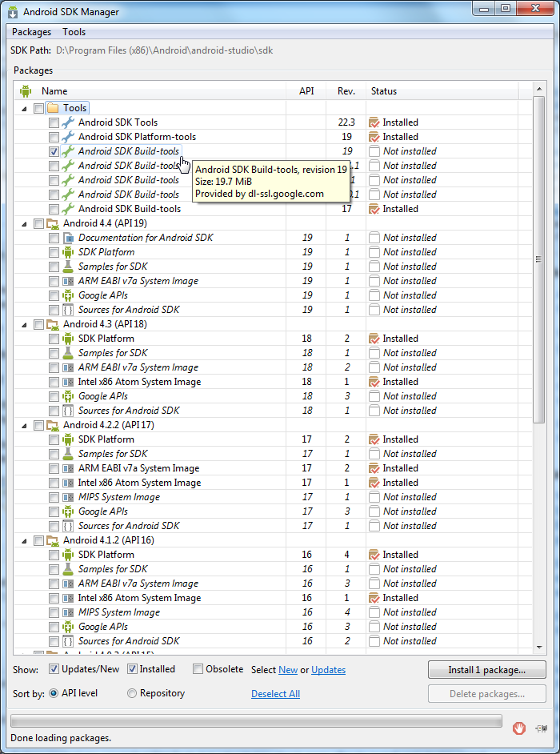
Task: Click the wrench icon of Android SDK Platform-tools
Action: pos(68,137)
